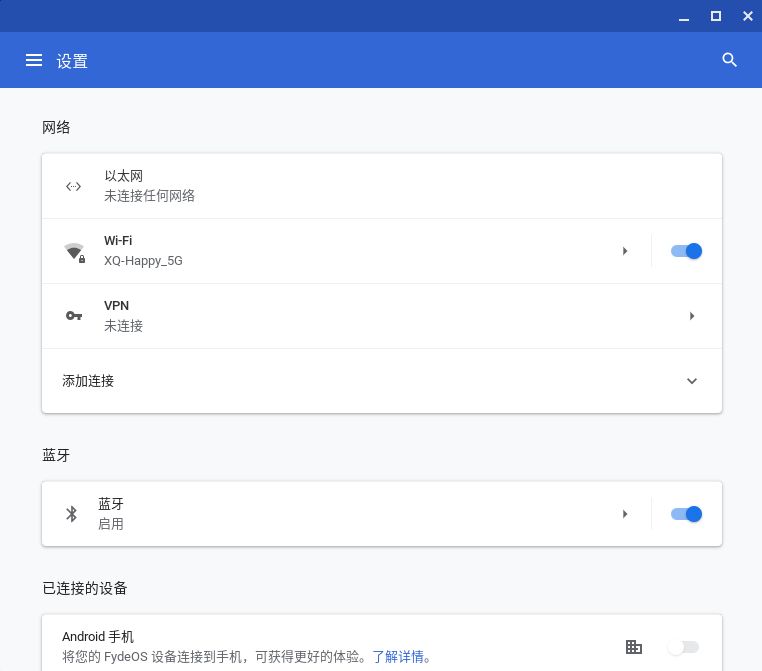
Task: Maximize the settings window
Action: click(716, 16)
